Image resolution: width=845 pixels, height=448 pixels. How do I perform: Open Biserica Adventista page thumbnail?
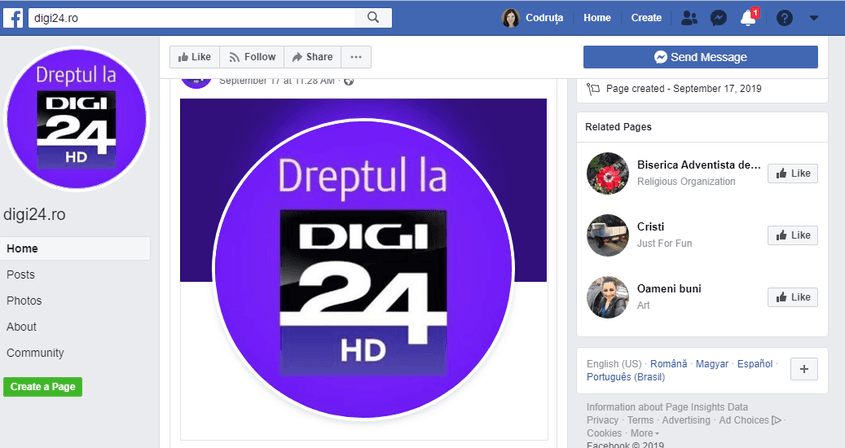point(606,172)
